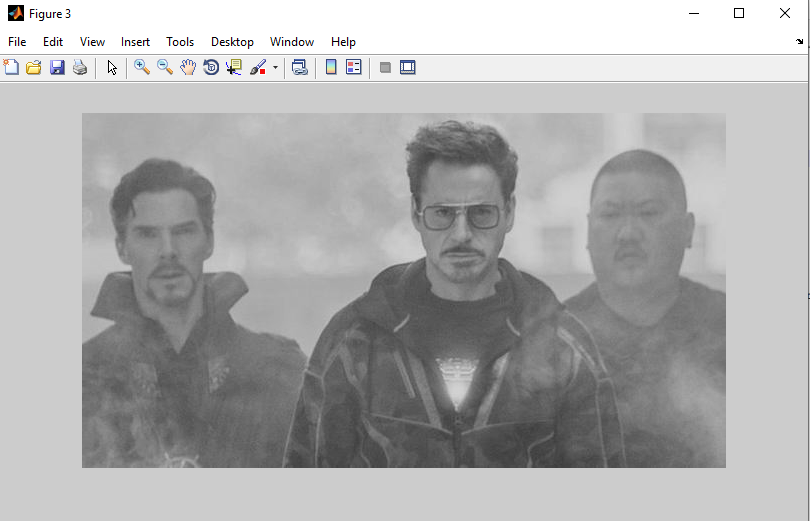This screenshot has height=521, width=810.
Task: Click the grayscale image in the figure
Action: click(x=403, y=290)
